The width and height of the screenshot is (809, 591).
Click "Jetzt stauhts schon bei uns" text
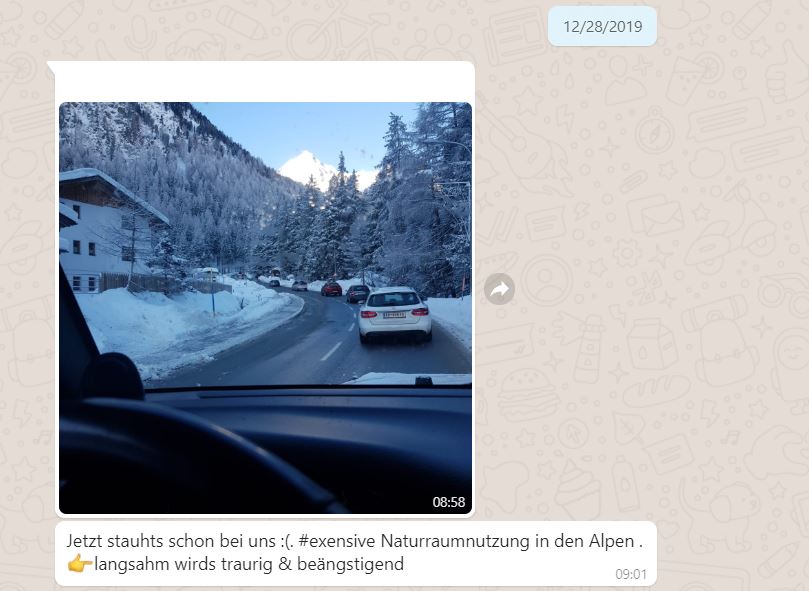(171, 541)
